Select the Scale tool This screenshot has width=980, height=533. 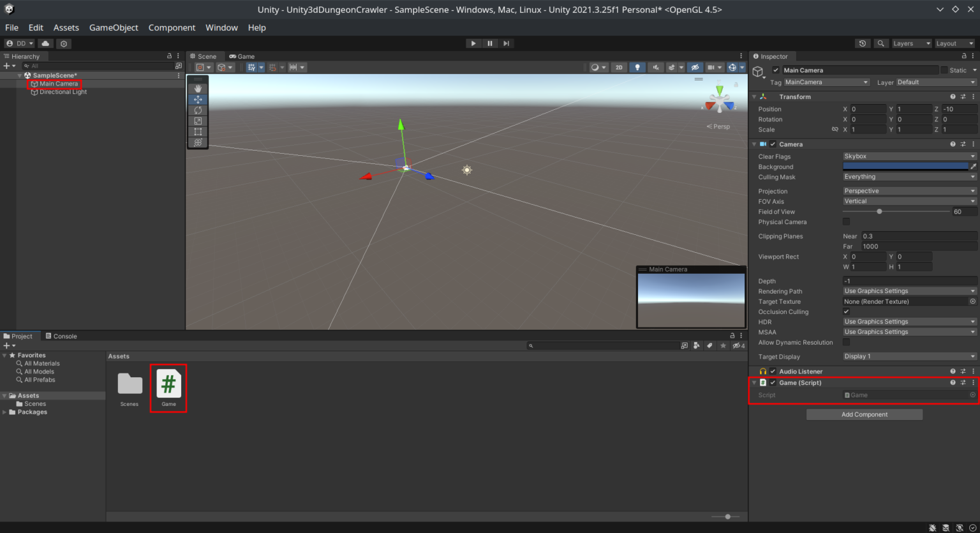(x=198, y=121)
